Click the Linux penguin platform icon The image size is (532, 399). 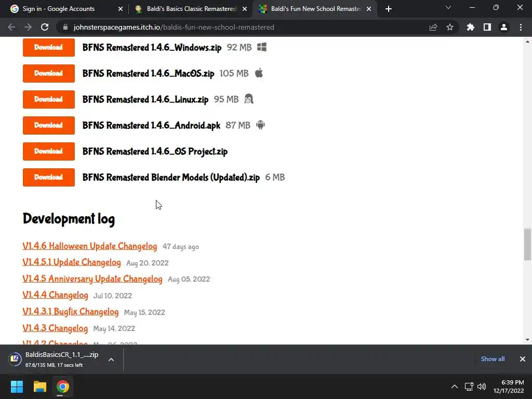coord(249,99)
